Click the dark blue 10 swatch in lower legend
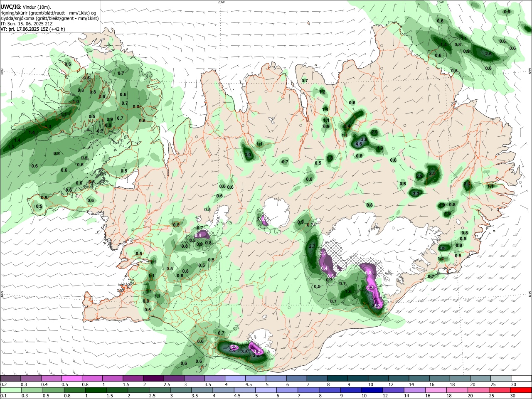 pyautogui.click(x=372, y=390)
